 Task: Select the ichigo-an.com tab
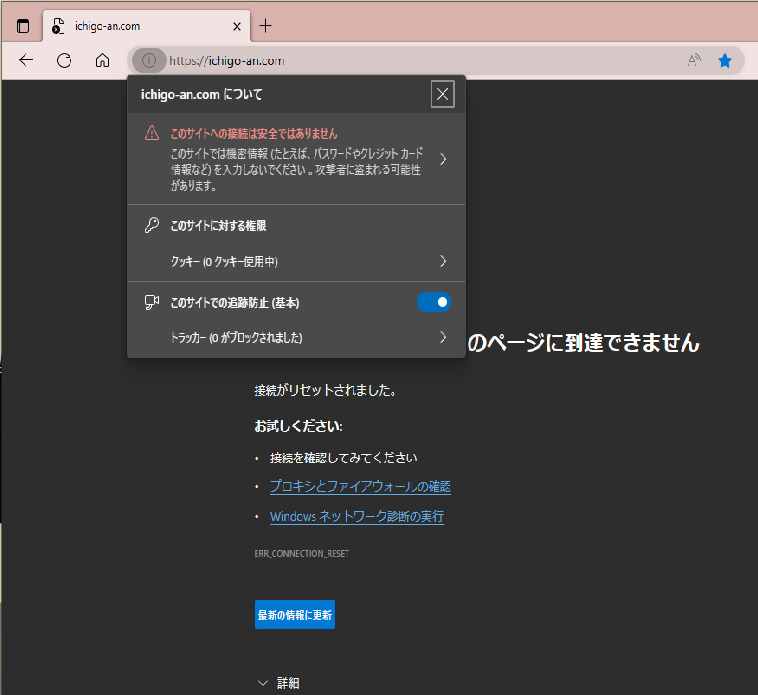click(140, 26)
